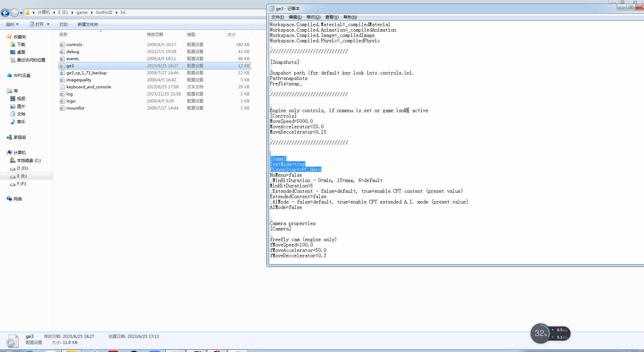The width and height of the screenshot is (644, 352).
Task: Expand arrow after game in breadcrumb
Action: [x=92, y=12]
